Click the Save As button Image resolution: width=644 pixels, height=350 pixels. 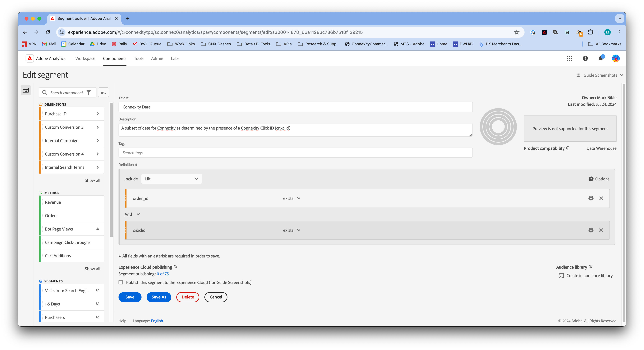[159, 297]
